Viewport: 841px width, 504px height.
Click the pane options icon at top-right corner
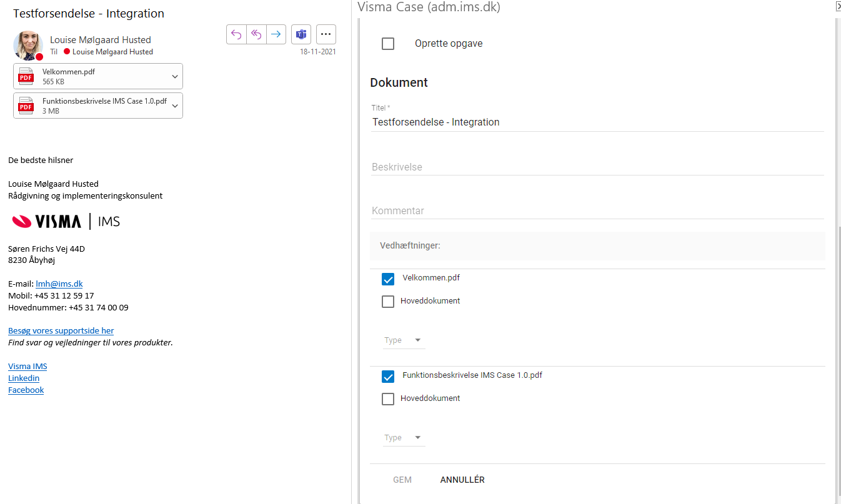[838, 6]
